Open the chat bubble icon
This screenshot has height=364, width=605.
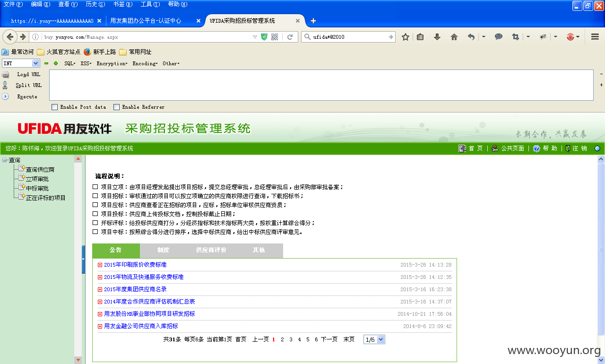click(499, 37)
